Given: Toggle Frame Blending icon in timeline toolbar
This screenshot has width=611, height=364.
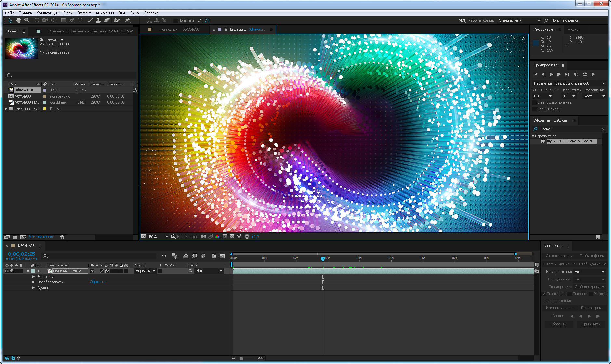Looking at the screenshot, I should pyautogui.click(x=194, y=256).
